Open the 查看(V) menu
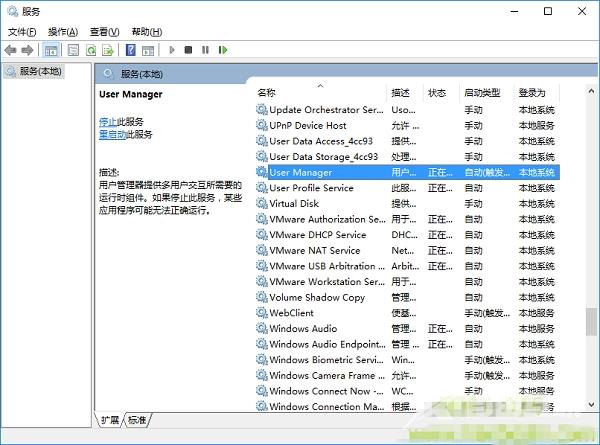The height and width of the screenshot is (445, 600). 104,32
